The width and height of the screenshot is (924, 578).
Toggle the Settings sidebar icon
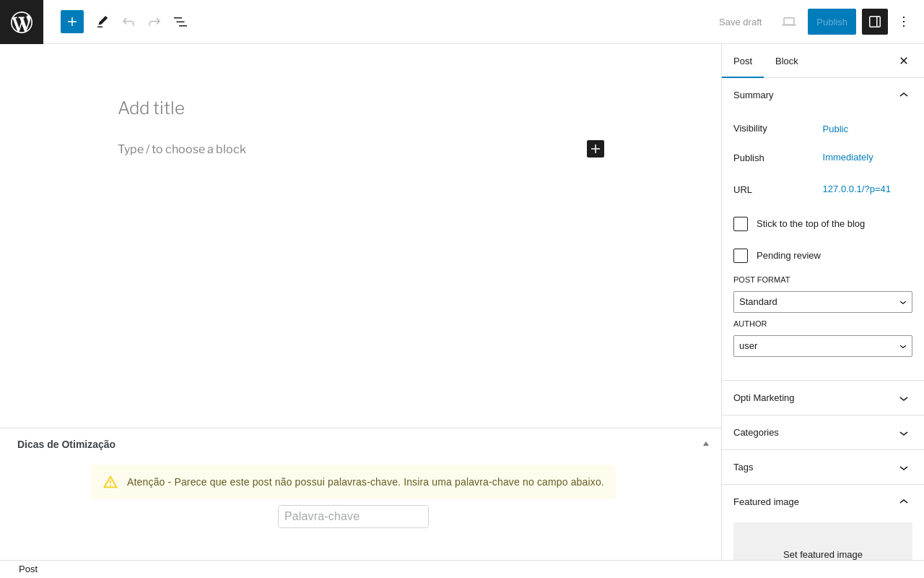point(875,22)
